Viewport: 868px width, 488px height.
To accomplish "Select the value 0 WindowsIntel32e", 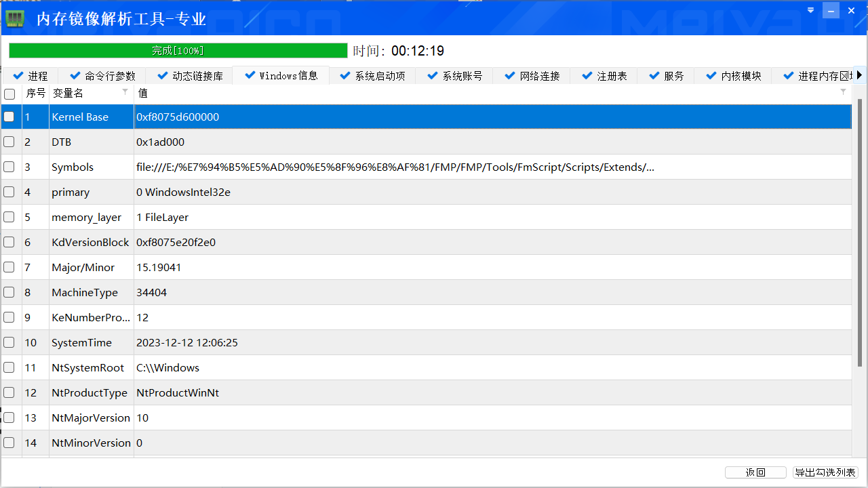I will 183,192.
